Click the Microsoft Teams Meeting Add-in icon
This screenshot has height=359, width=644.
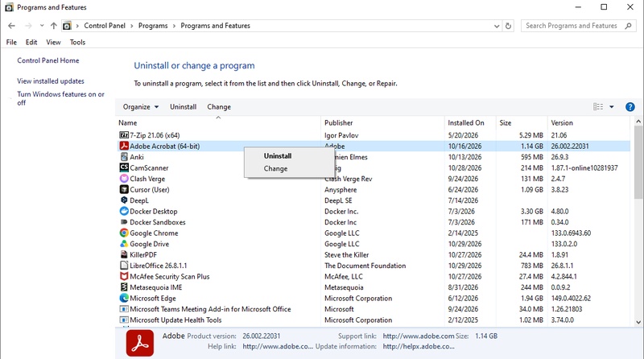click(x=124, y=309)
